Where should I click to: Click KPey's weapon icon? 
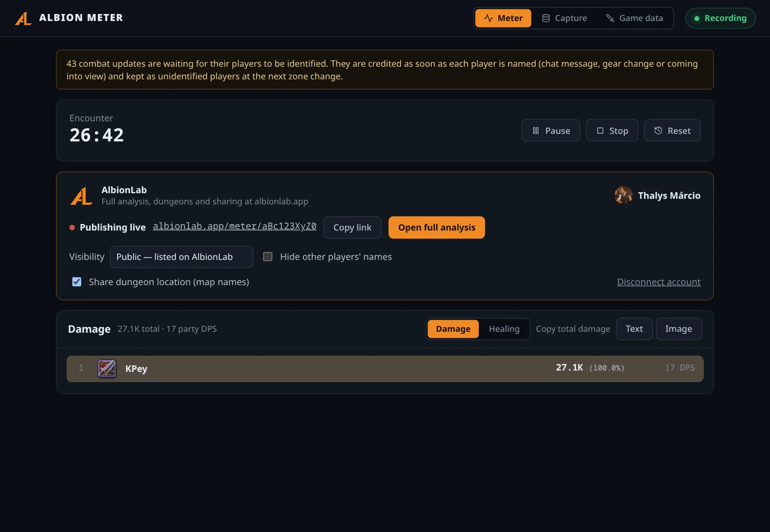point(107,369)
